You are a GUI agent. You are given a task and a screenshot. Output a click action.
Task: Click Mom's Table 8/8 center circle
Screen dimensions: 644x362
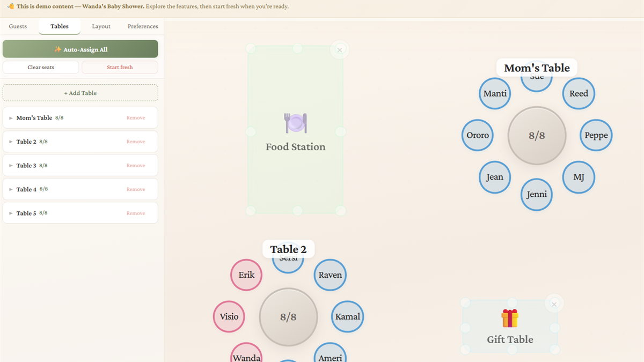point(537,136)
